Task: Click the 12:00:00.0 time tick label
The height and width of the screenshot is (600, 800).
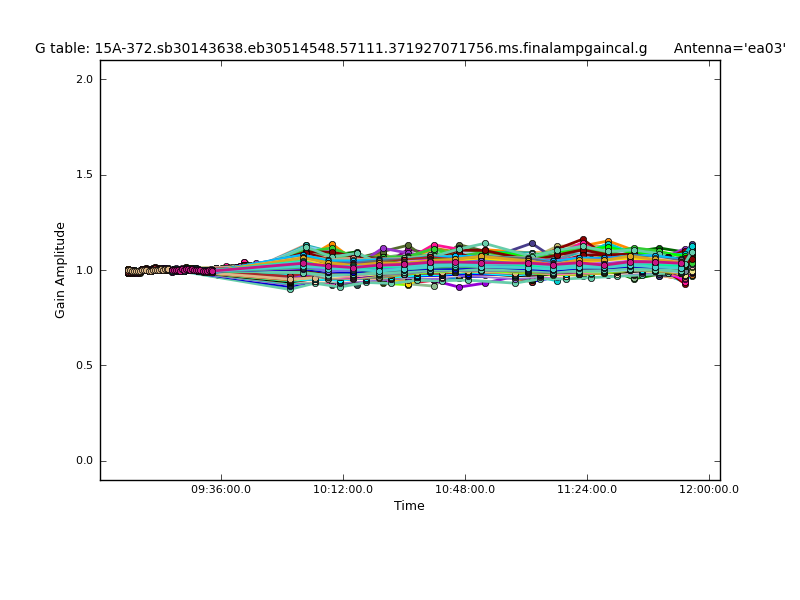Action: pos(709,490)
